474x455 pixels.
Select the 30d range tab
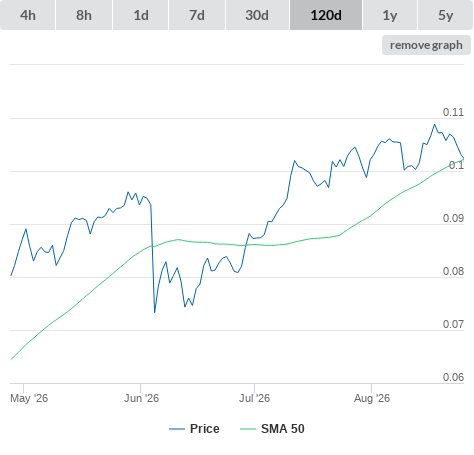coord(257,15)
